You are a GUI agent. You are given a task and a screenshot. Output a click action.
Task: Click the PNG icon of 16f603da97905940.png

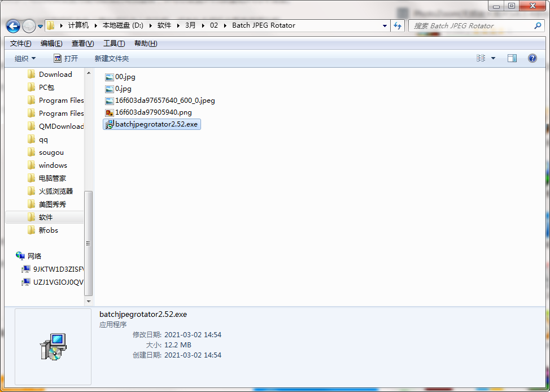[110, 112]
